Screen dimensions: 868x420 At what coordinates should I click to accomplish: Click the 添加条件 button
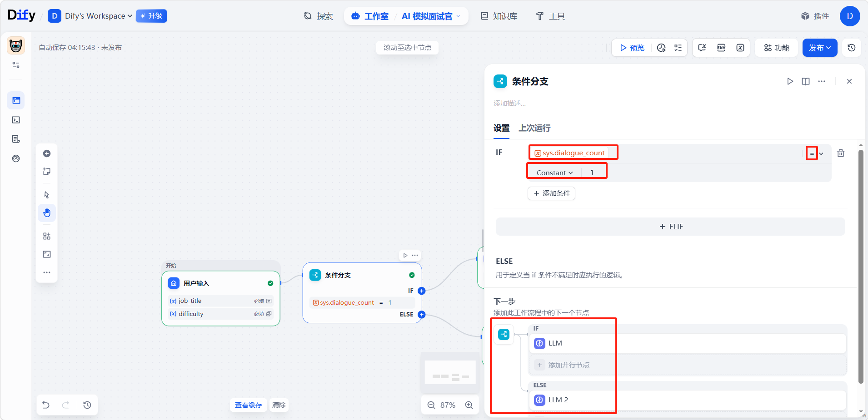(x=552, y=193)
